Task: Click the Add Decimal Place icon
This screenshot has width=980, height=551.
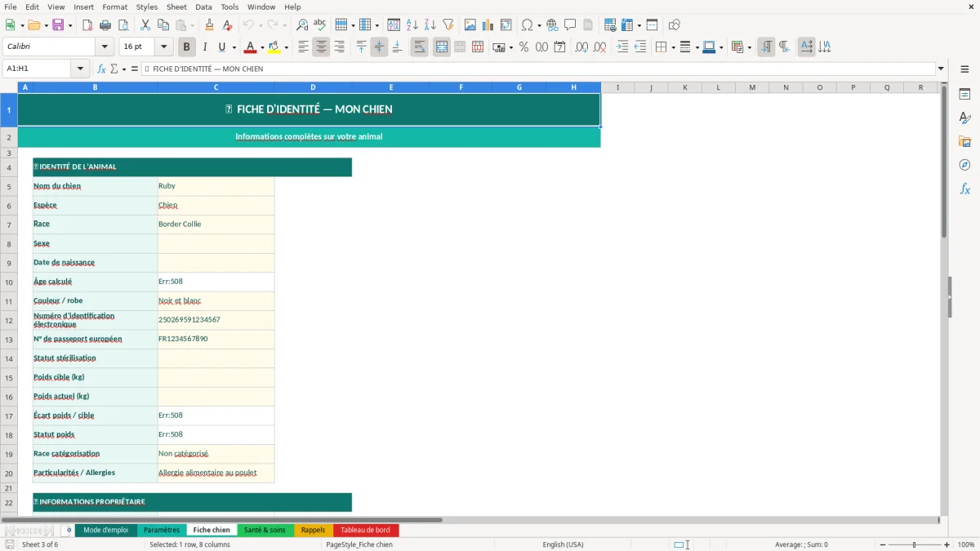Action: click(581, 47)
